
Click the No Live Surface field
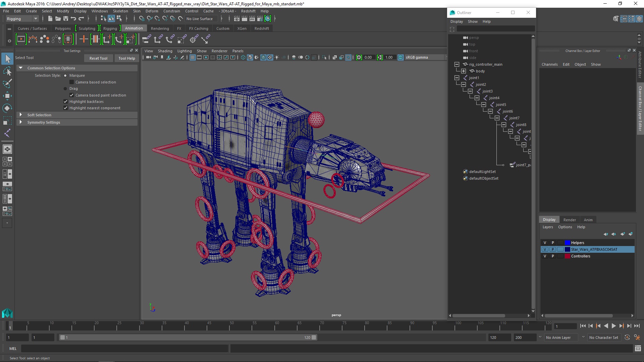coord(202,19)
